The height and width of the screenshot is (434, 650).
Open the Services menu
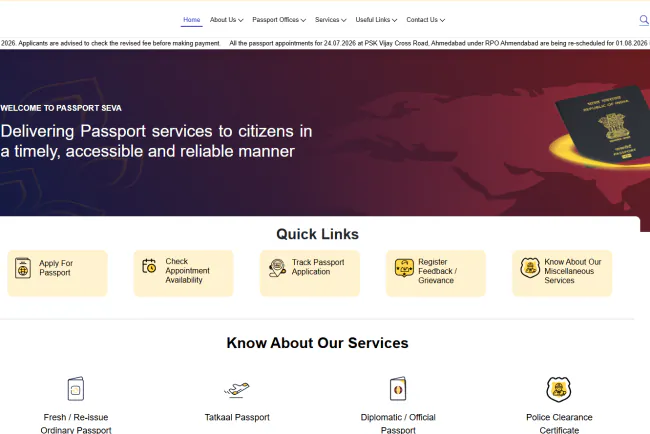330,20
